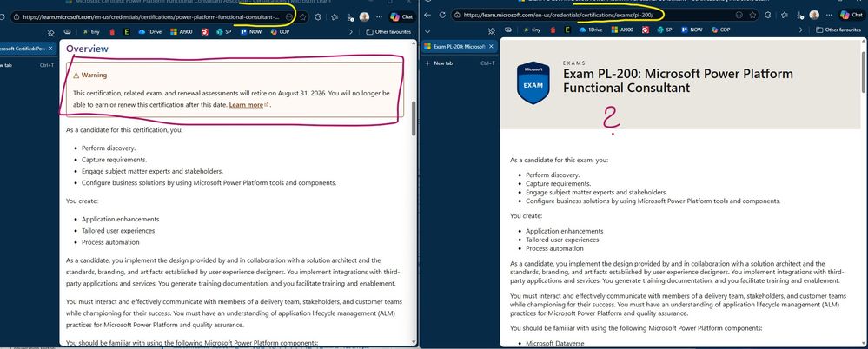Add left page to favorites with star icon
Viewport: 868px width, 349px height.
tap(303, 17)
